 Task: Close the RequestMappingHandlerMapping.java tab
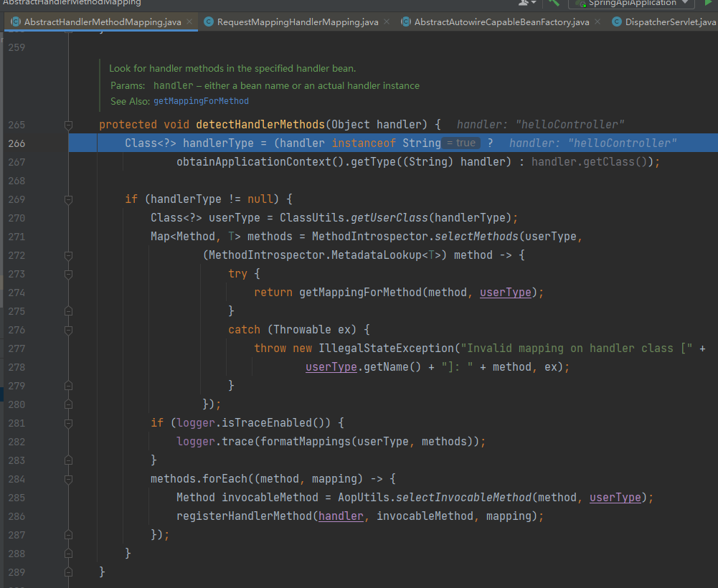point(387,22)
